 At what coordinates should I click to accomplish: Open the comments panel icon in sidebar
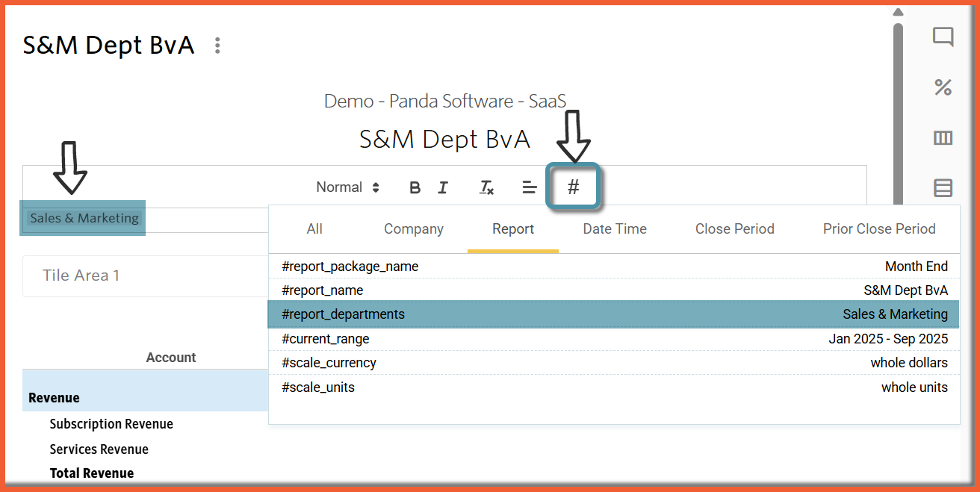coord(943,37)
